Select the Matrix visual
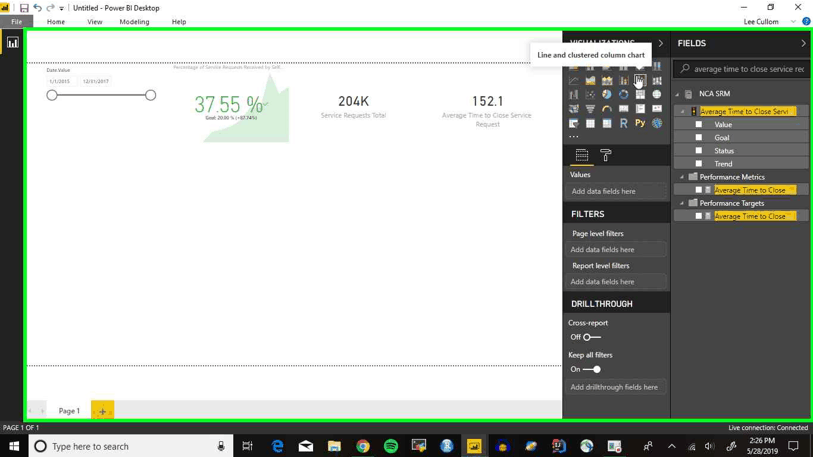The image size is (813, 457). tap(607, 123)
